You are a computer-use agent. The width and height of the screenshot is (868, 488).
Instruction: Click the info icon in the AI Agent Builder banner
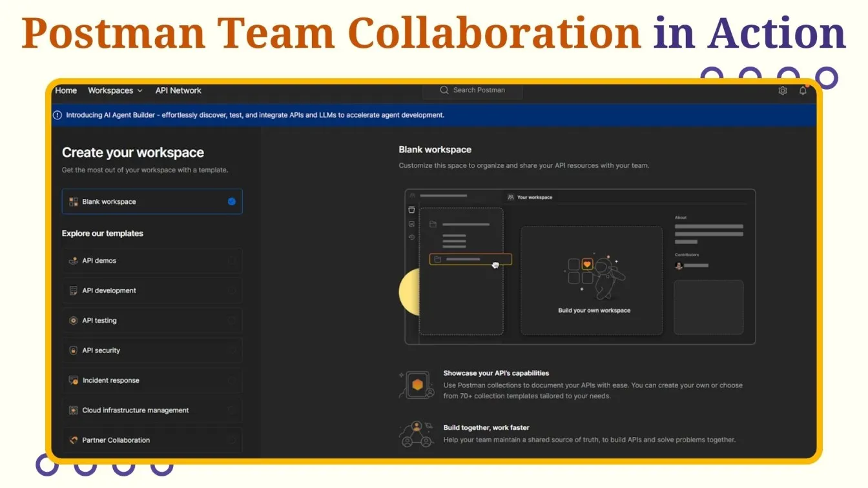57,115
